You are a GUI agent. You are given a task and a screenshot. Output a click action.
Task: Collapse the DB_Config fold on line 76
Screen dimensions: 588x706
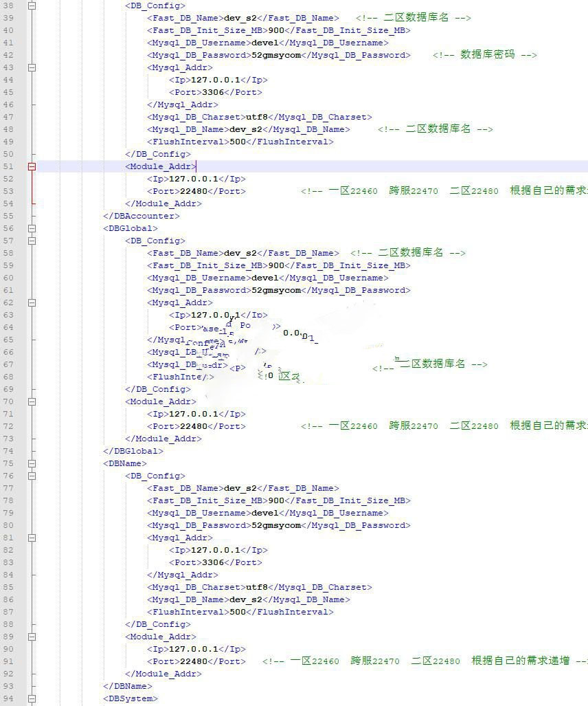point(32,476)
